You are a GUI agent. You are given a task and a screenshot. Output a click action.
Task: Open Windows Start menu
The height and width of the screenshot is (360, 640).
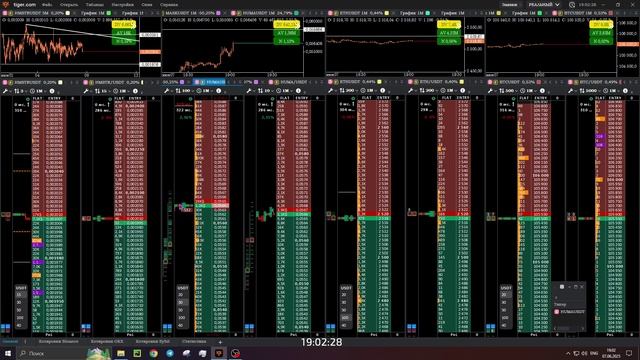coord(8,353)
